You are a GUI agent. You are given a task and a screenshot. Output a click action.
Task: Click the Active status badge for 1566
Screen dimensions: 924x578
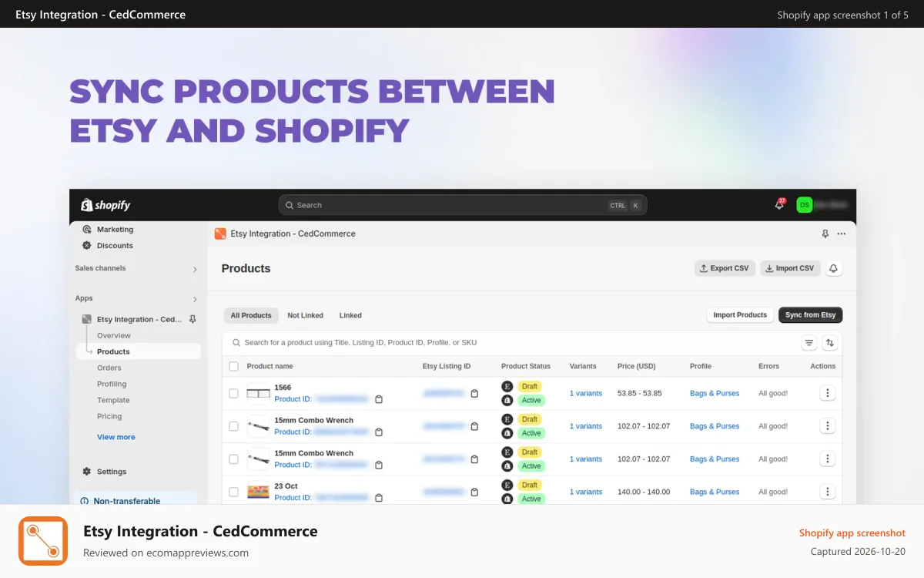point(531,400)
